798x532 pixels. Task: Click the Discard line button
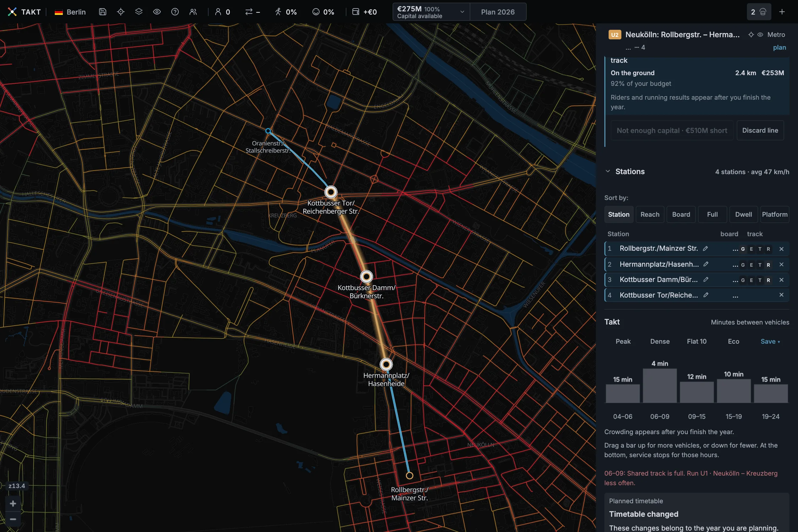(x=760, y=131)
